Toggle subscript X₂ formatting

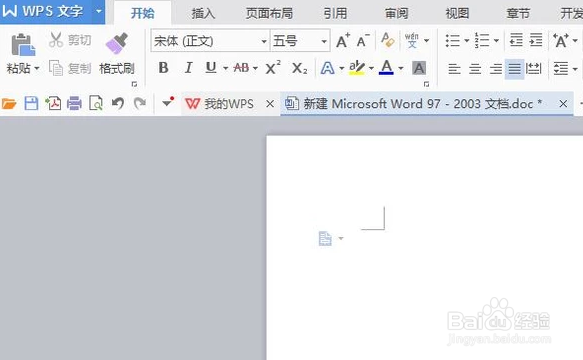click(300, 69)
